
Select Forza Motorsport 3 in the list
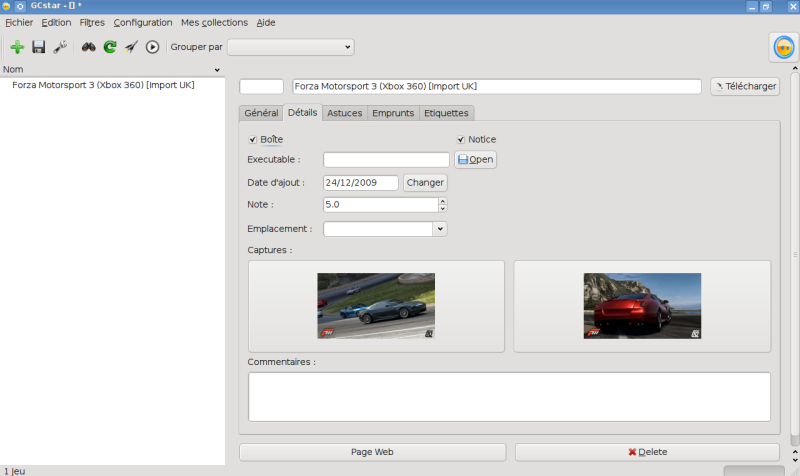(103, 85)
